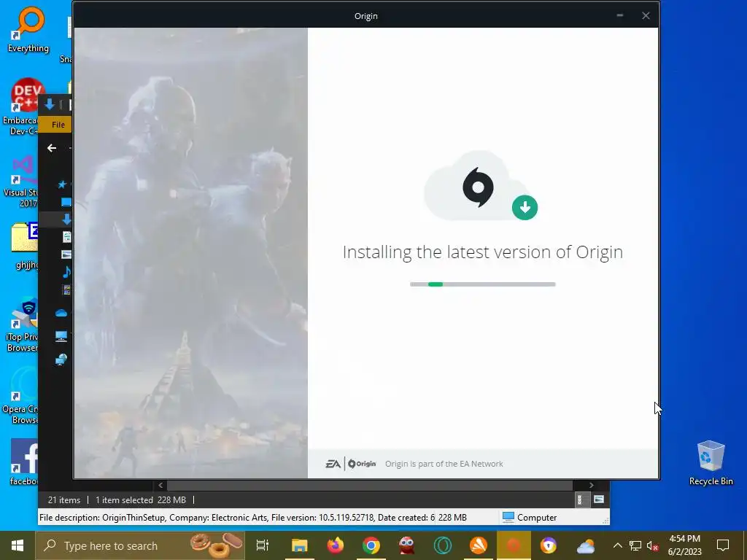Select This PC in Explorer sidebar

61,336
